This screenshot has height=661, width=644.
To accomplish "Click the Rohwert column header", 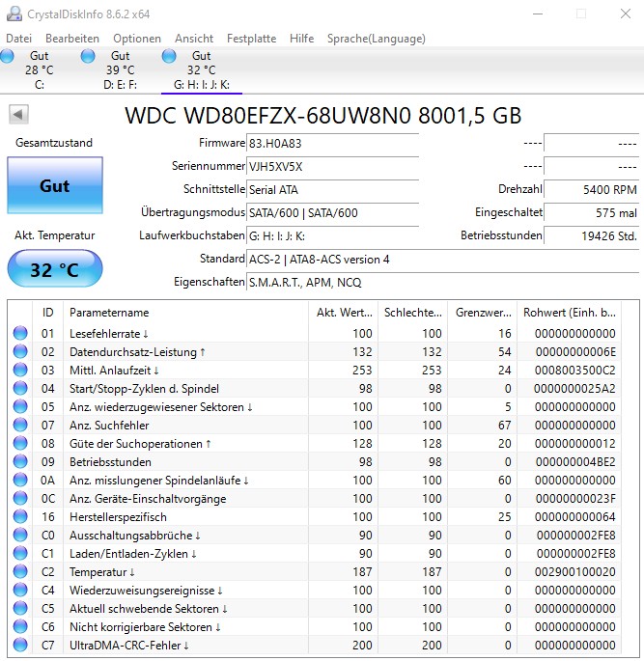I will 570,313.
